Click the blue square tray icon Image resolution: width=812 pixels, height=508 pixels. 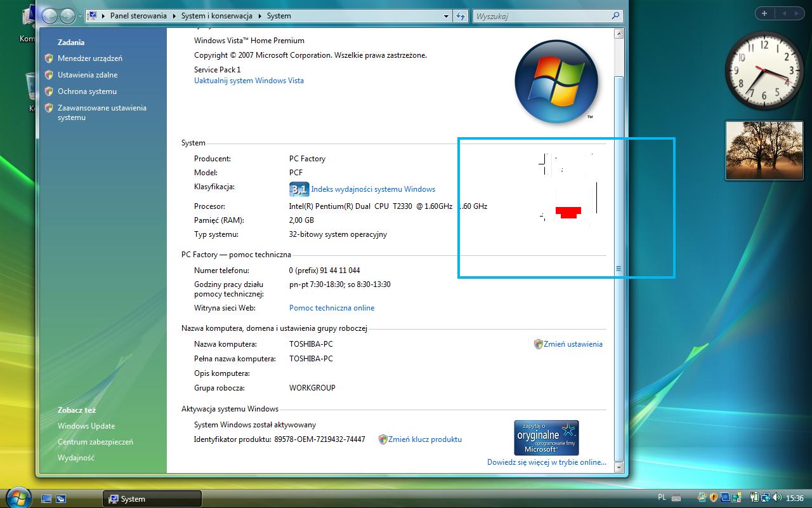tap(724, 498)
